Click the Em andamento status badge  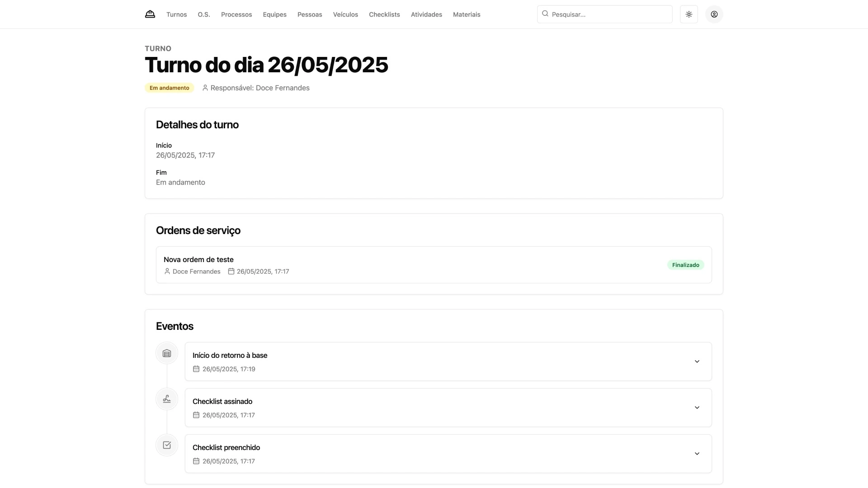(170, 88)
